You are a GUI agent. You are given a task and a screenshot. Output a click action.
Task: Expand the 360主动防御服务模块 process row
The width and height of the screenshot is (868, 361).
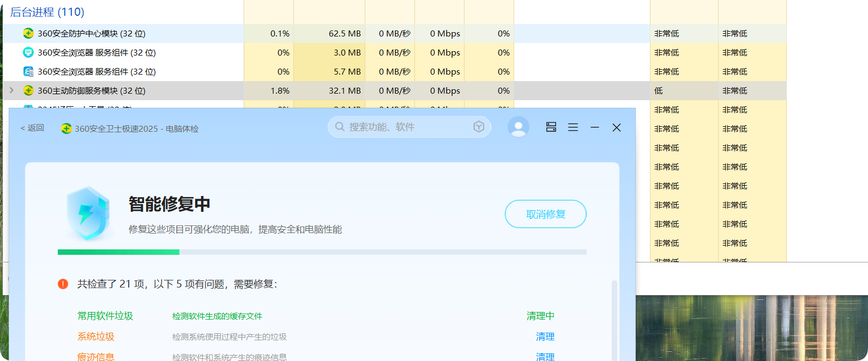11,90
